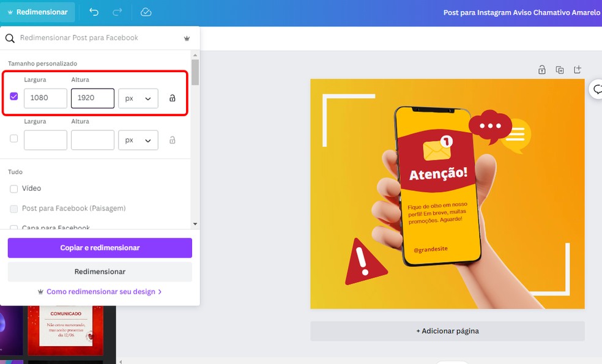Click the search magnifier in resize panel
The image size is (602, 364).
(9, 38)
